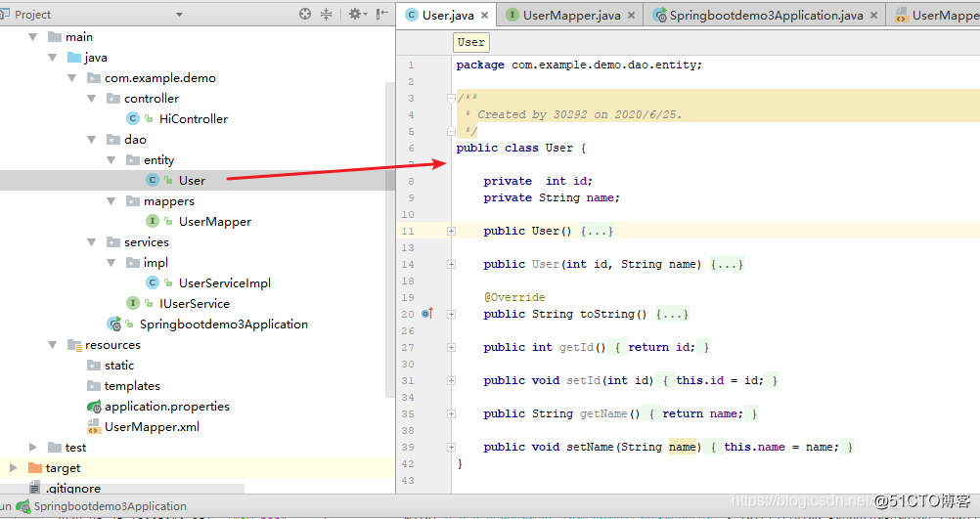Collapse the controller package

pyautogui.click(x=91, y=99)
